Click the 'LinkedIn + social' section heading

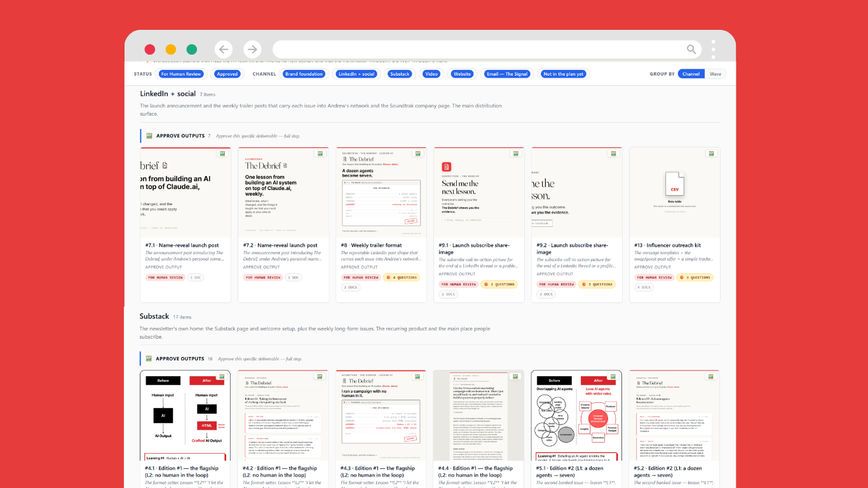[x=168, y=93]
